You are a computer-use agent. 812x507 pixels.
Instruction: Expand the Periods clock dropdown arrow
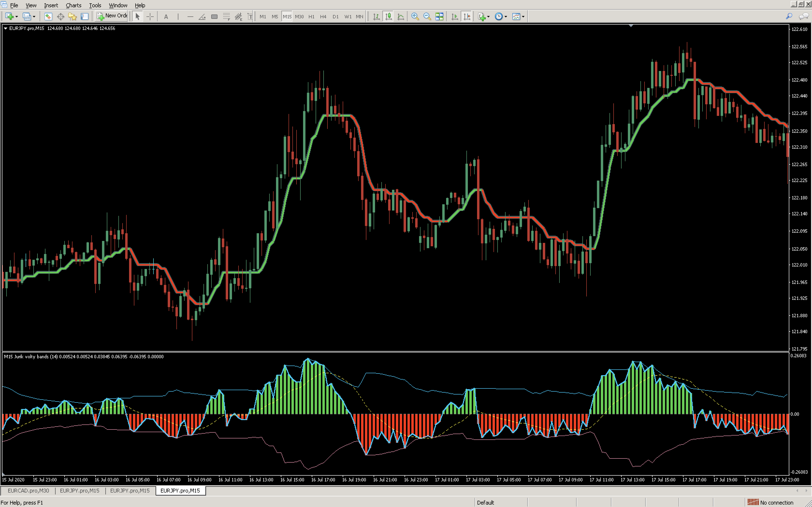pos(506,16)
